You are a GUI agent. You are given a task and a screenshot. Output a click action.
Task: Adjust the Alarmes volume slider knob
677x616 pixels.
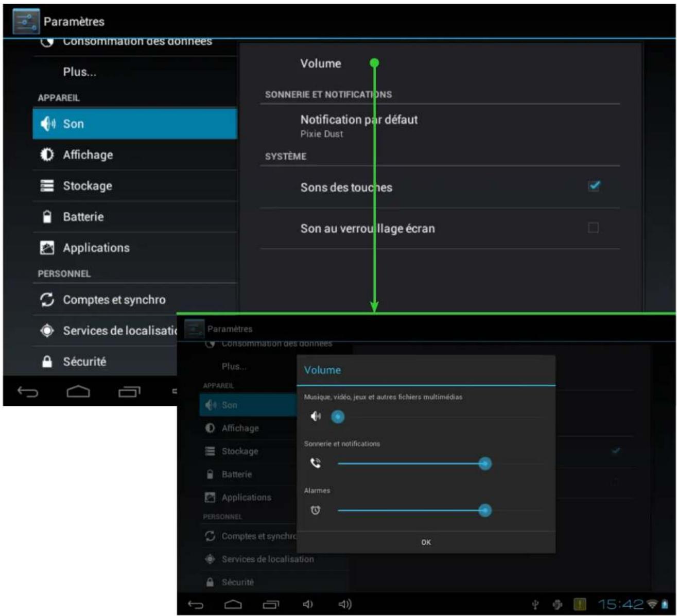(484, 510)
